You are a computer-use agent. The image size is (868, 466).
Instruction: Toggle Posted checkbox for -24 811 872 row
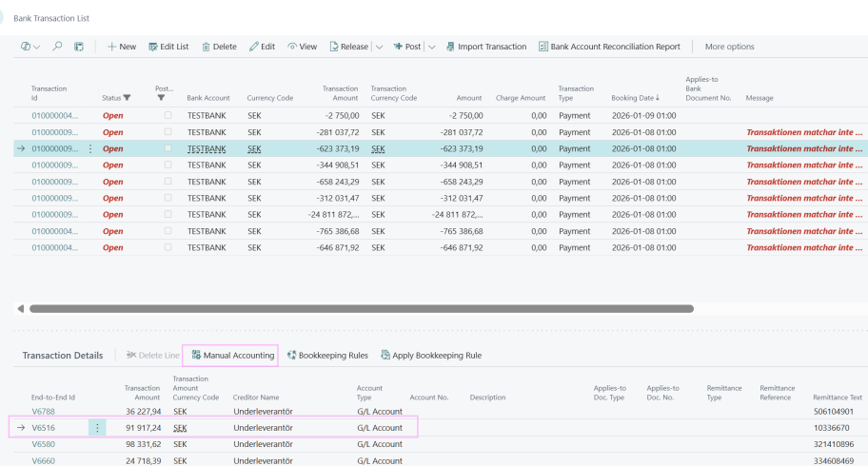tap(168, 214)
